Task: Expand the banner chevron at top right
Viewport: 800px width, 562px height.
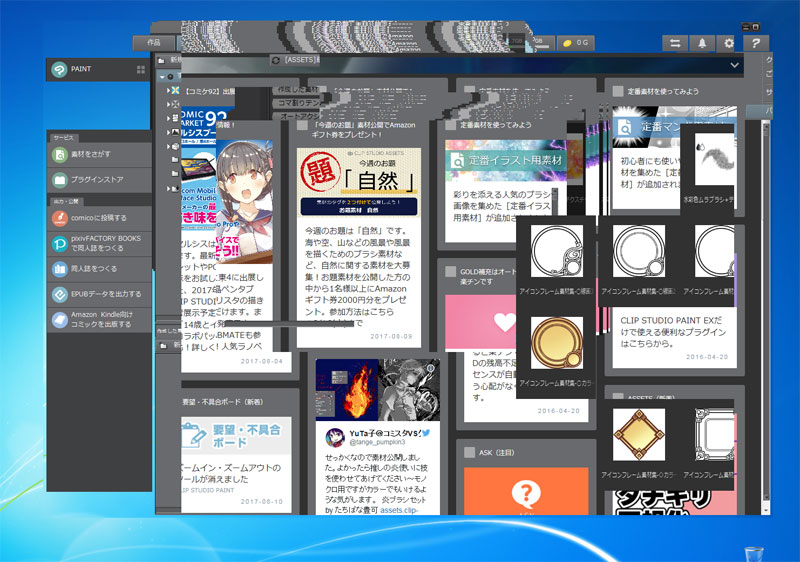Action: point(734,65)
